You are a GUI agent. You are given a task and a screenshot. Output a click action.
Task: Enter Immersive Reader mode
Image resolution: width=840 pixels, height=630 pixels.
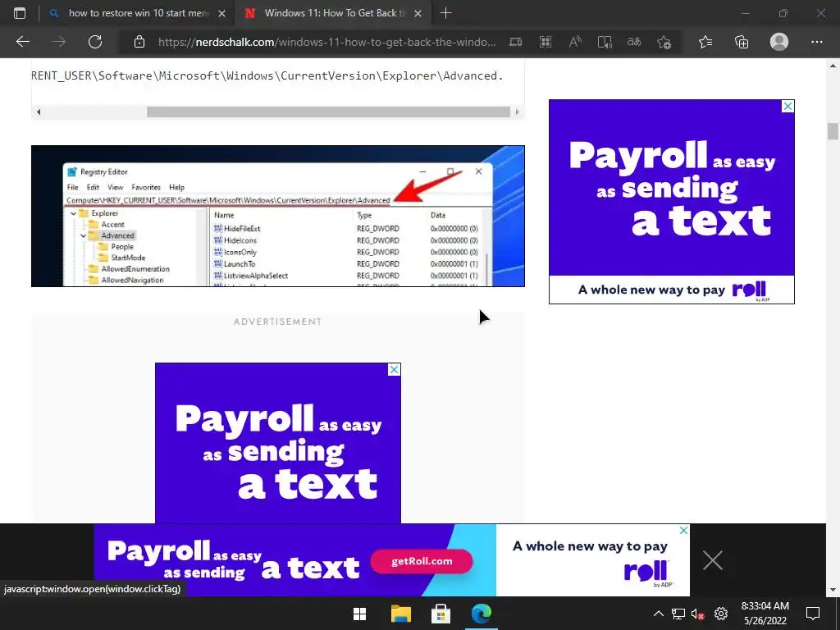tap(605, 42)
